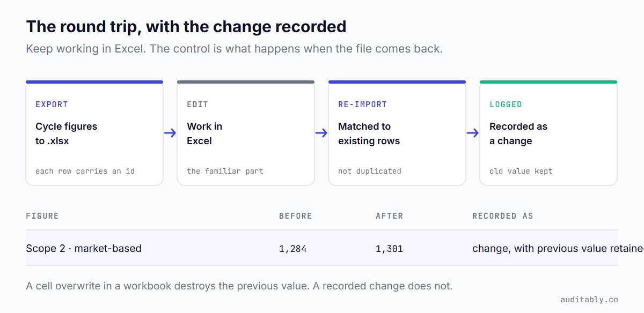Click the arrow between Edit and Re-import cards
The image size is (644, 313).
pos(321,133)
